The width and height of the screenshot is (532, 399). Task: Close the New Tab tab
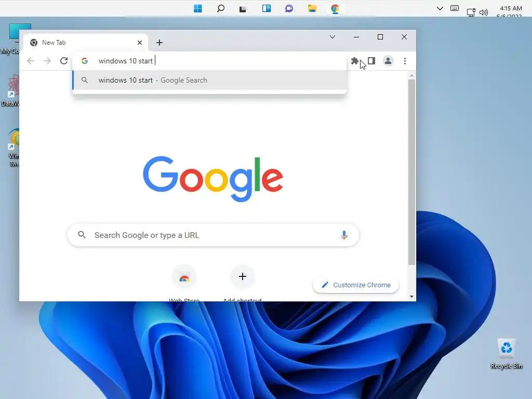coord(140,43)
